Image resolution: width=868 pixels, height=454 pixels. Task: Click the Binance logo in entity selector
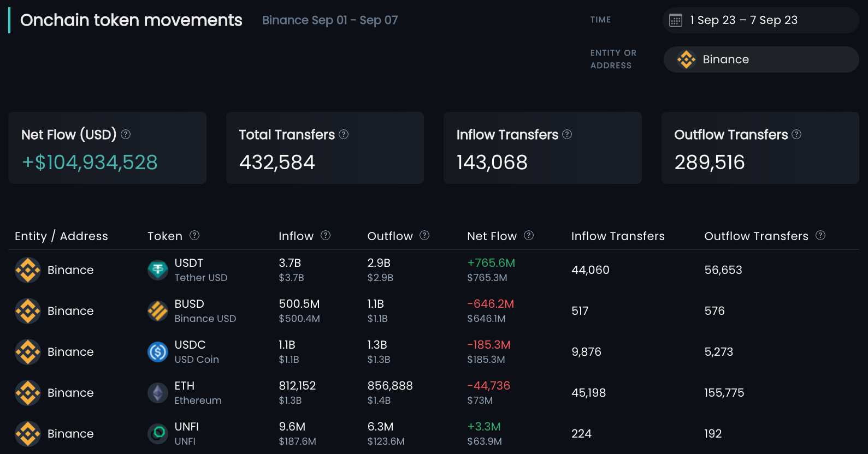point(686,59)
